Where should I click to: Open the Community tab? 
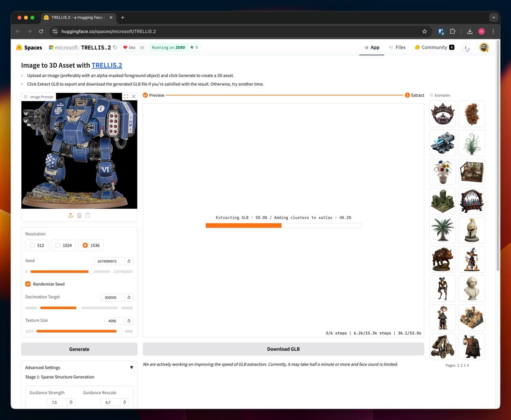tap(434, 47)
